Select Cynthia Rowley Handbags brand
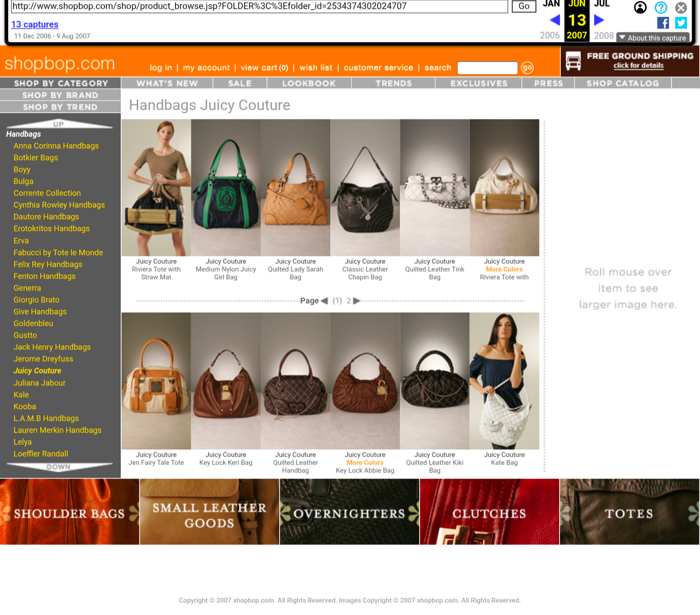700x615 pixels. coord(59,205)
